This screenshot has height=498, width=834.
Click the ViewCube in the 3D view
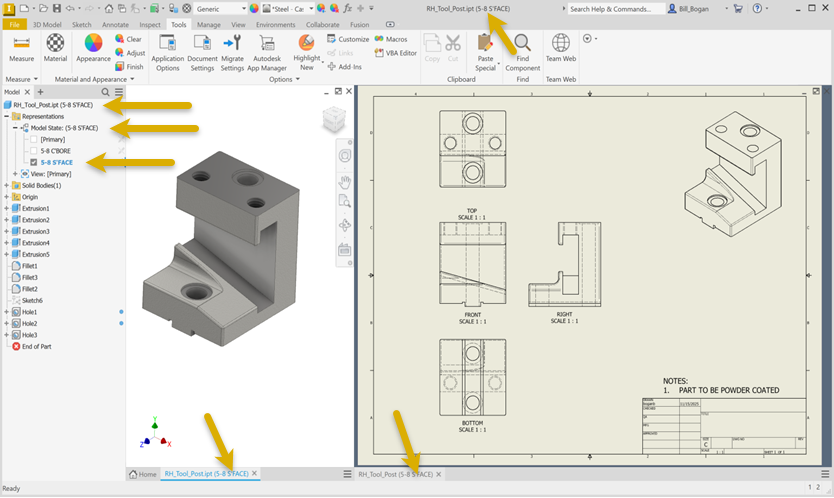(334, 120)
